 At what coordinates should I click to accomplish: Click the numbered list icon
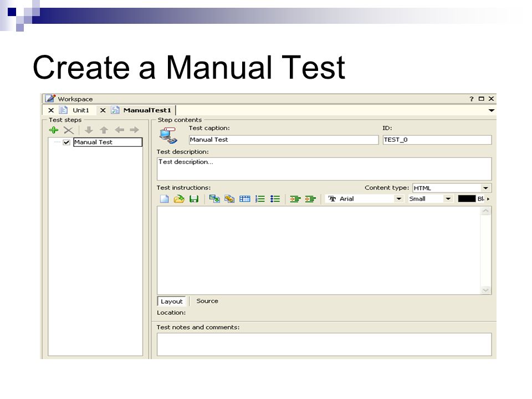(x=260, y=199)
